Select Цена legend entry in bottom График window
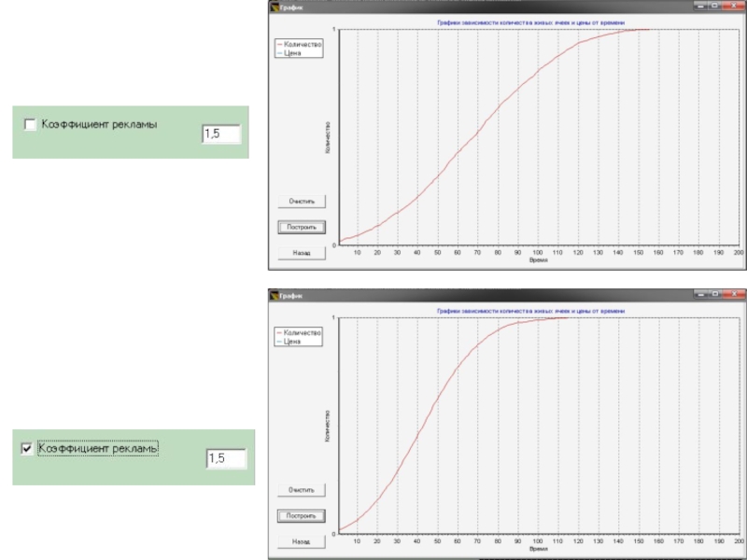 289,342
